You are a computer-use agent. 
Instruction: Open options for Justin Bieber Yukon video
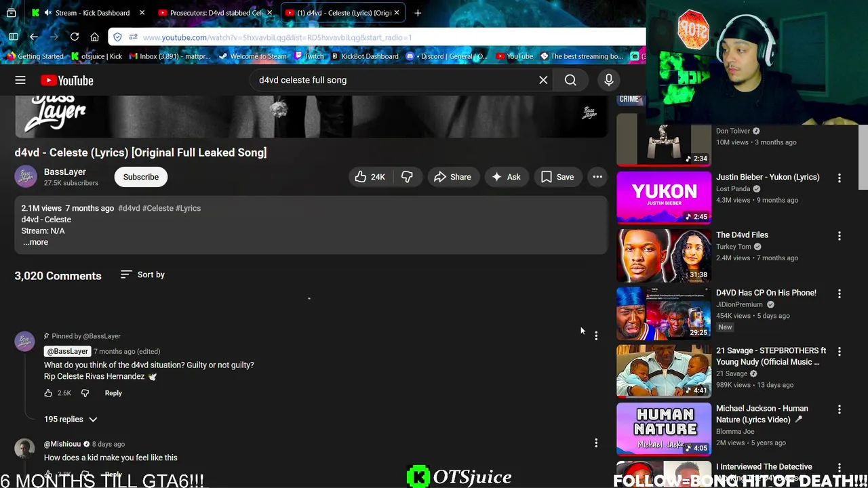pos(840,178)
